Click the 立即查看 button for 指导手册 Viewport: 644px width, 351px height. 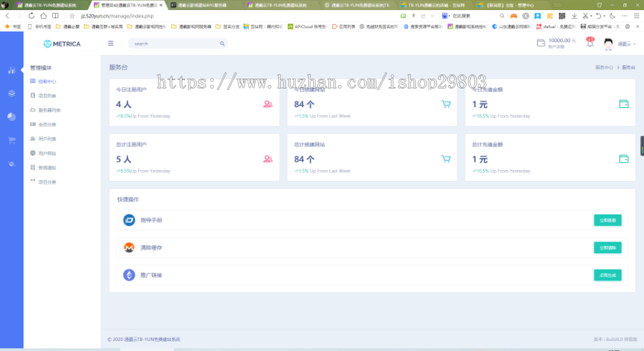click(x=608, y=220)
